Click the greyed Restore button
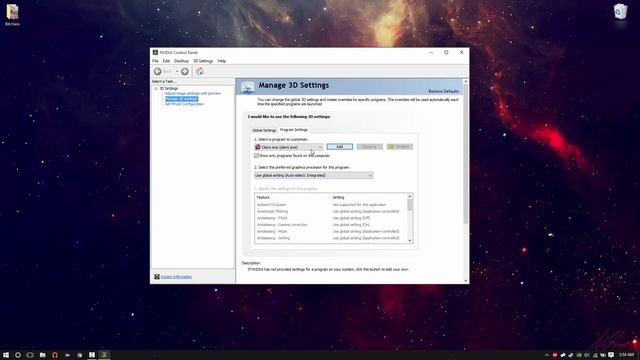Image resolution: width=640 pixels, height=360 pixels. pos(400,147)
